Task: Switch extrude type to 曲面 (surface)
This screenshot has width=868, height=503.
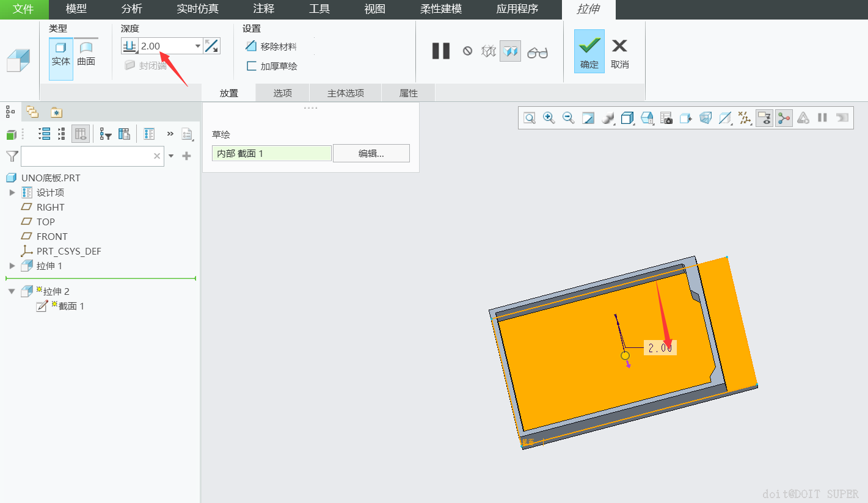Action: (x=86, y=54)
